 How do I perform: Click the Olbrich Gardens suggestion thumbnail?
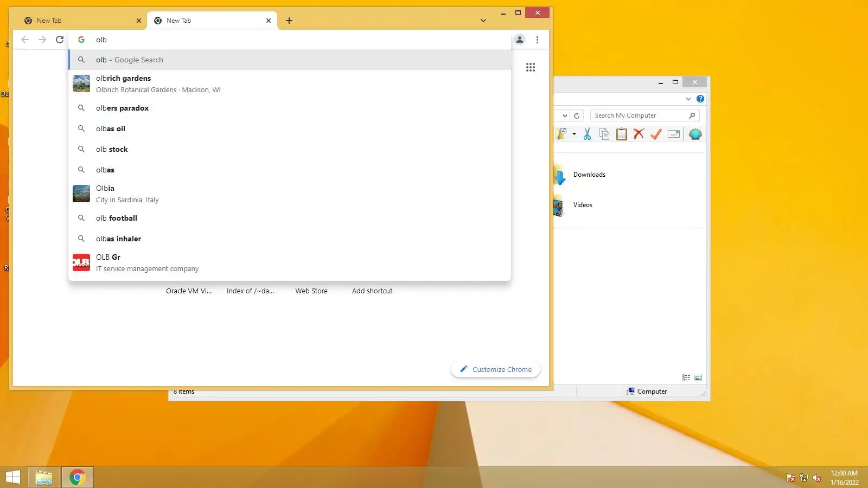81,84
